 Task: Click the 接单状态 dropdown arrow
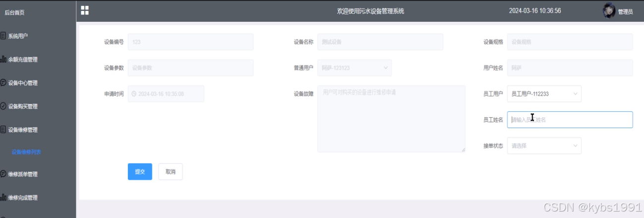576,145
